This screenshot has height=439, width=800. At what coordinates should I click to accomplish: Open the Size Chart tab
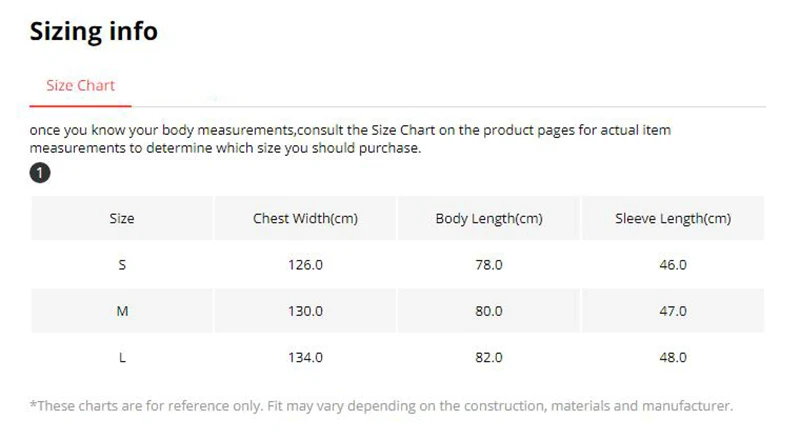click(80, 86)
